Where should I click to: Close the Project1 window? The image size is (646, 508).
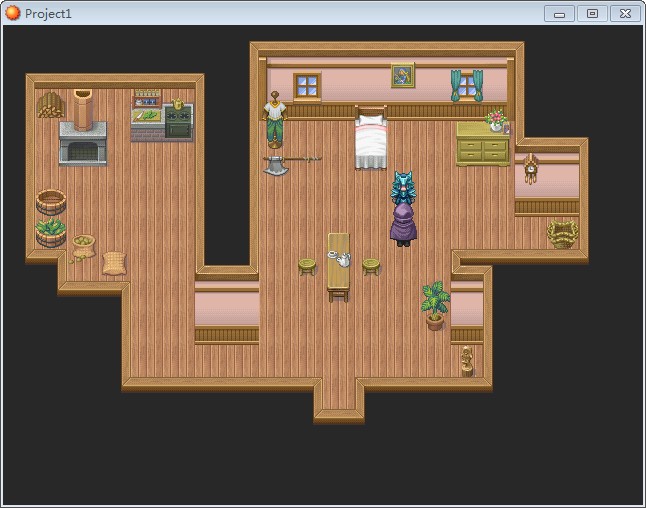pyautogui.click(x=625, y=14)
